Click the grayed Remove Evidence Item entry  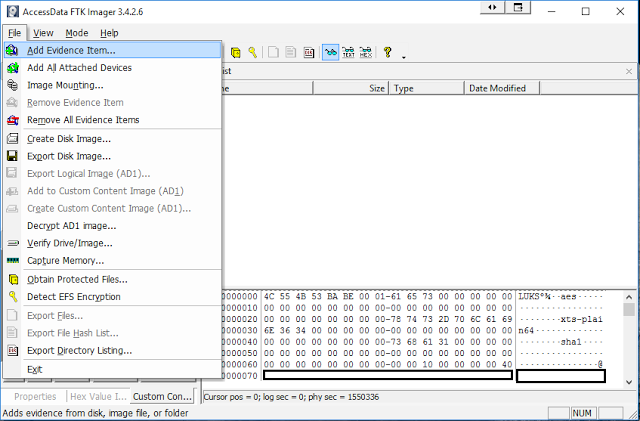pyautogui.click(x=113, y=102)
